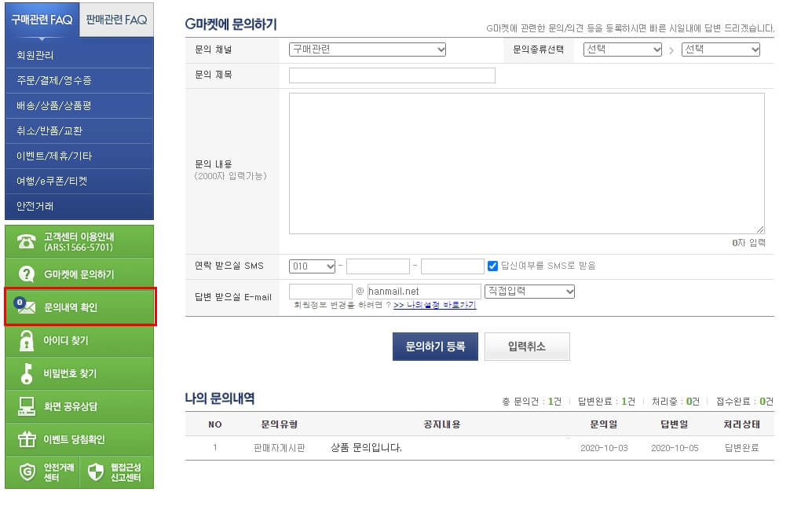
Task: Uncheck the 답신여부를 SMS로 받음 checkbox
Action: pyautogui.click(x=492, y=266)
